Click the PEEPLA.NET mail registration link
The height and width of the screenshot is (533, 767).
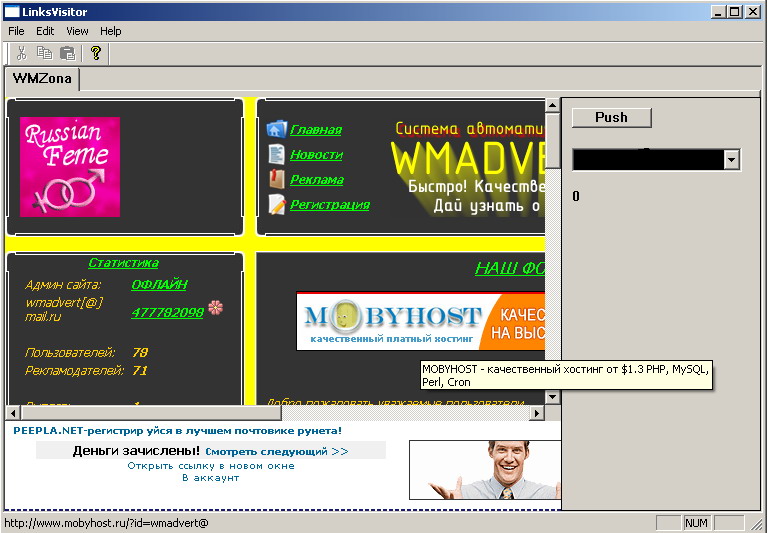tap(178, 431)
